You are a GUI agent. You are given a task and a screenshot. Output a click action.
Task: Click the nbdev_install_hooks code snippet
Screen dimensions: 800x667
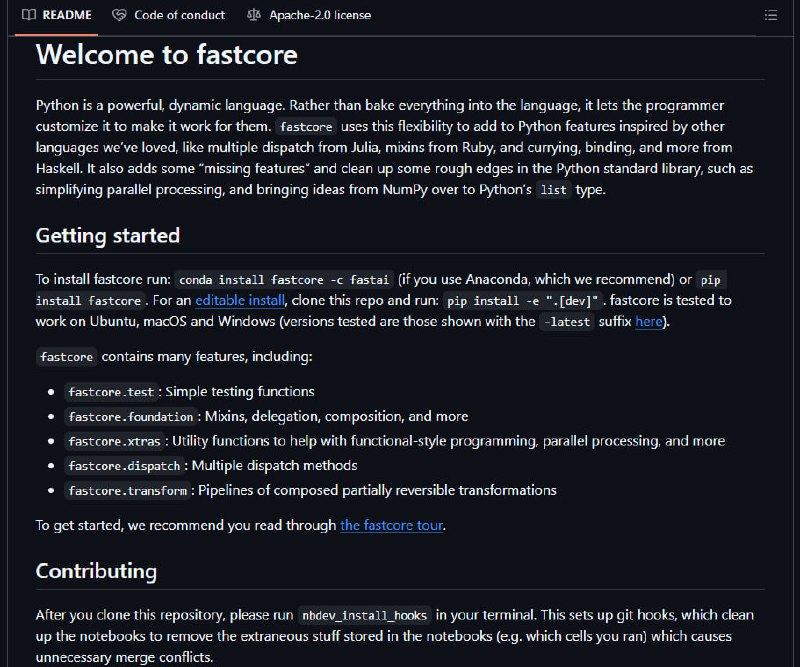click(x=365, y=615)
